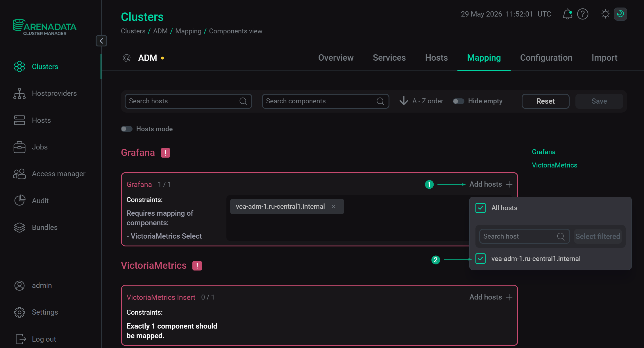Select dark theme moon icon
Screen dimensions: 644x348
tap(620, 14)
